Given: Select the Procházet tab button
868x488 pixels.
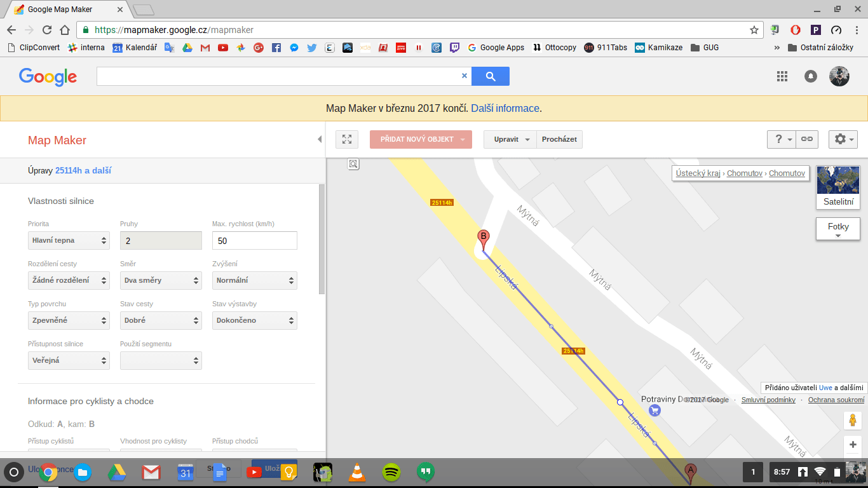Looking at the screenshot, I should 559,139.
